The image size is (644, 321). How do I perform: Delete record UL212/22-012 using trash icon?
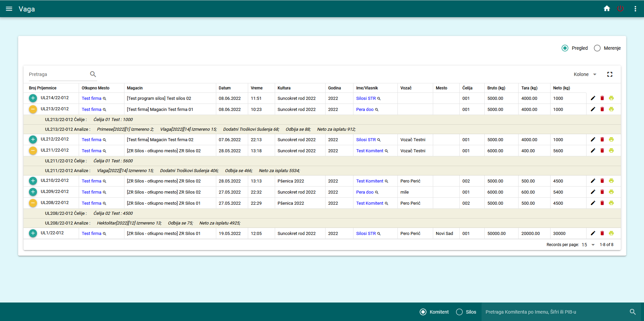click(602, 139)
